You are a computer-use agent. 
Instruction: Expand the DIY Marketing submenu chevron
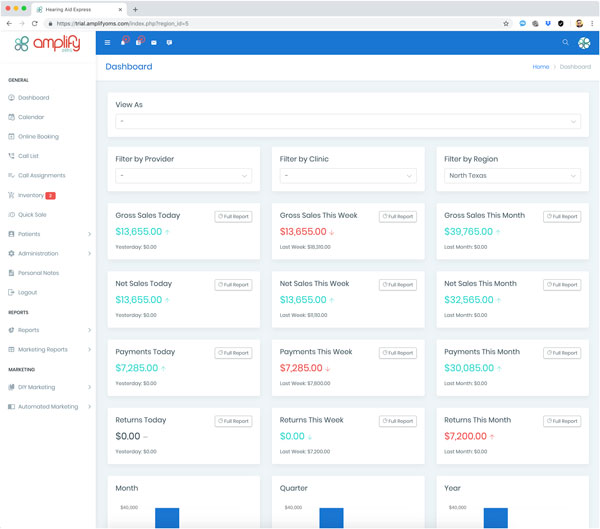(x=89, y=387)
